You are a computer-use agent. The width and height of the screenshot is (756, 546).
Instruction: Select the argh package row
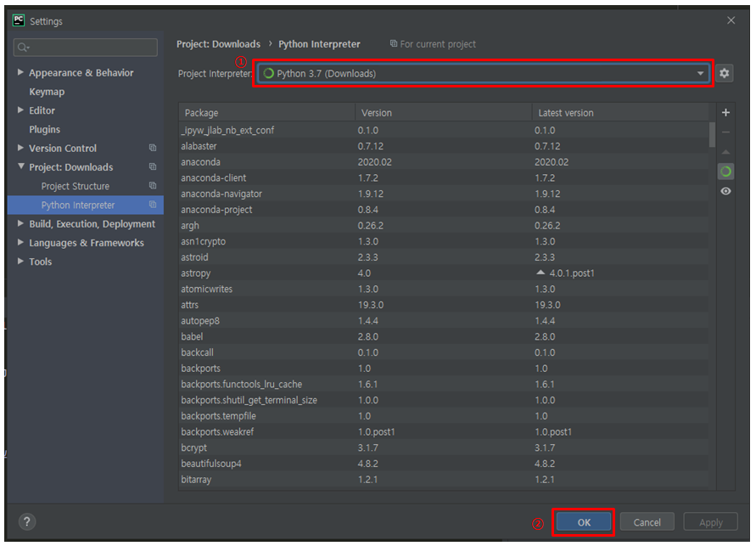[444, 225]
